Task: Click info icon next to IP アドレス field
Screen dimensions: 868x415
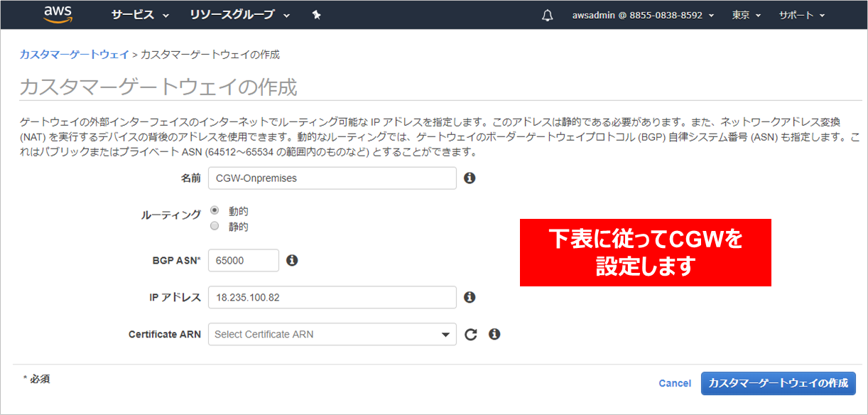Action: coord(469,298)
